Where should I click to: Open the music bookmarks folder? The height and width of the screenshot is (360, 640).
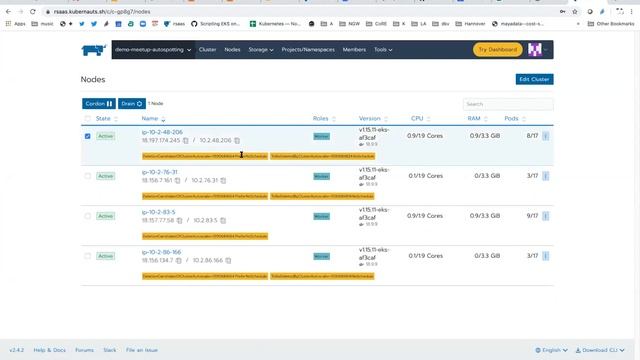coord(42,24)
